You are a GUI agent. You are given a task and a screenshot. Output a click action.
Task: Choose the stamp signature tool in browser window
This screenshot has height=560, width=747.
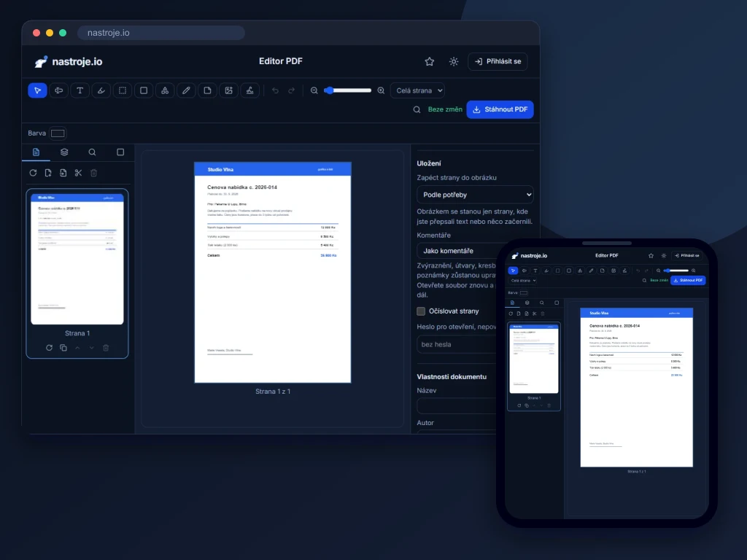point(249,90)
